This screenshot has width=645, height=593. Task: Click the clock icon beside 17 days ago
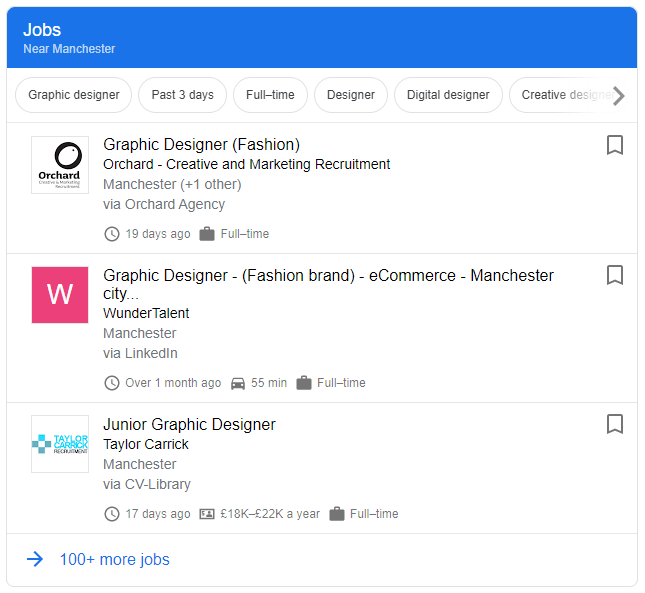(112, 514)
